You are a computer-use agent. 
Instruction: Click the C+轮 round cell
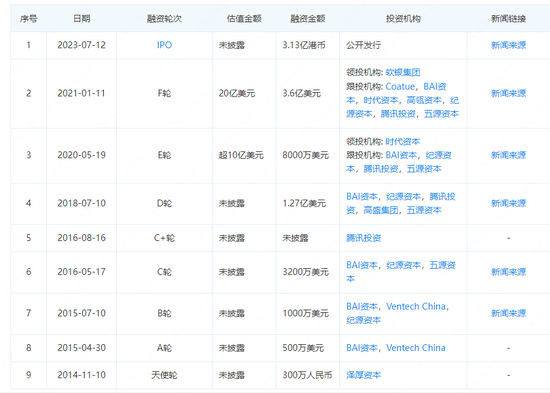pyautogui.click(x=164, y=238)
